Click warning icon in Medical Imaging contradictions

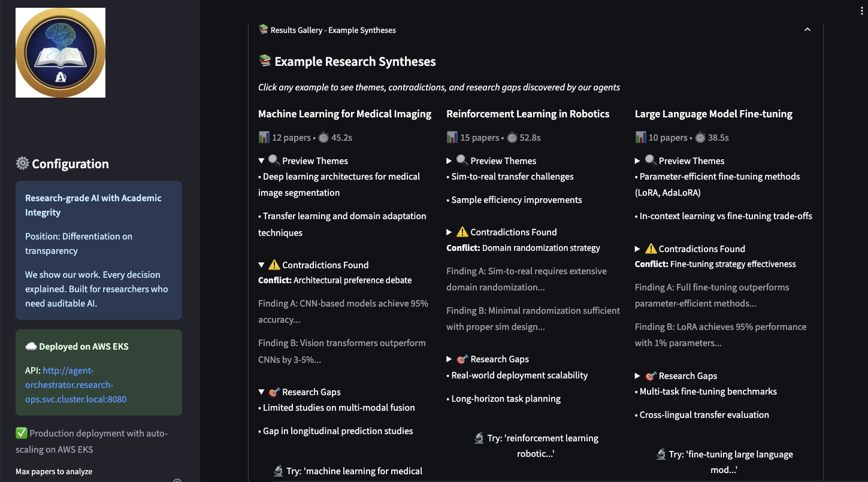point(274,265)
